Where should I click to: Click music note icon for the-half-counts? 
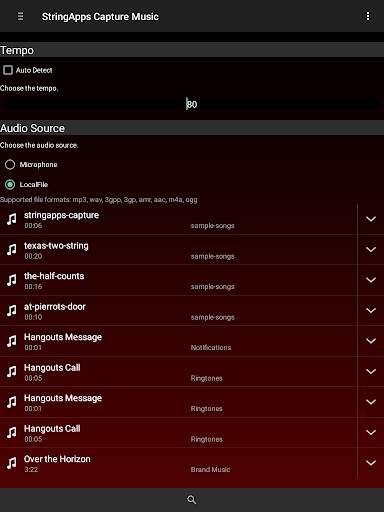[x=12, y=280]
